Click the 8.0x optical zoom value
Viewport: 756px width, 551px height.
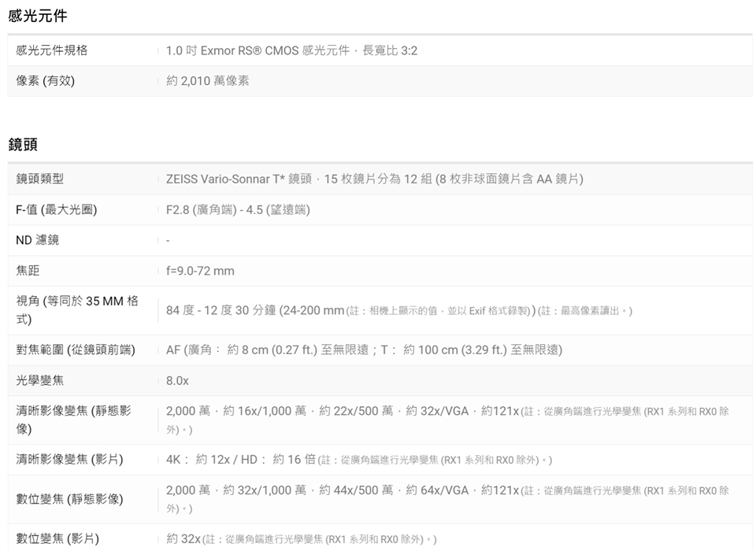[x=177, y=380]
